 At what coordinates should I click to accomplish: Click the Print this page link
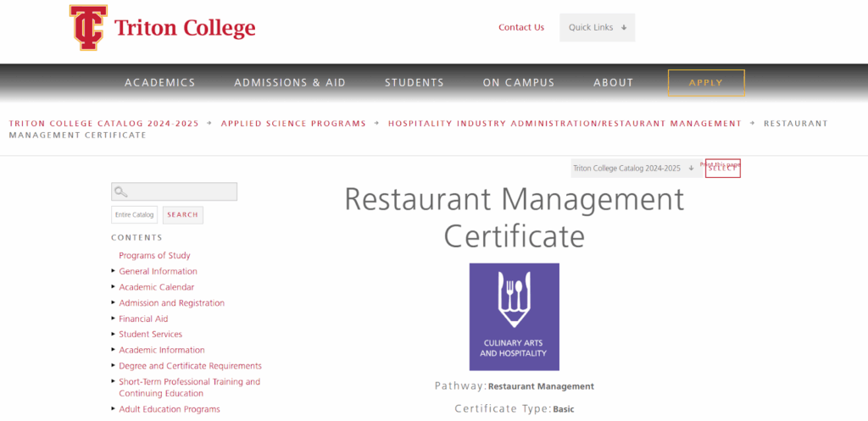(x=720, y=164)
